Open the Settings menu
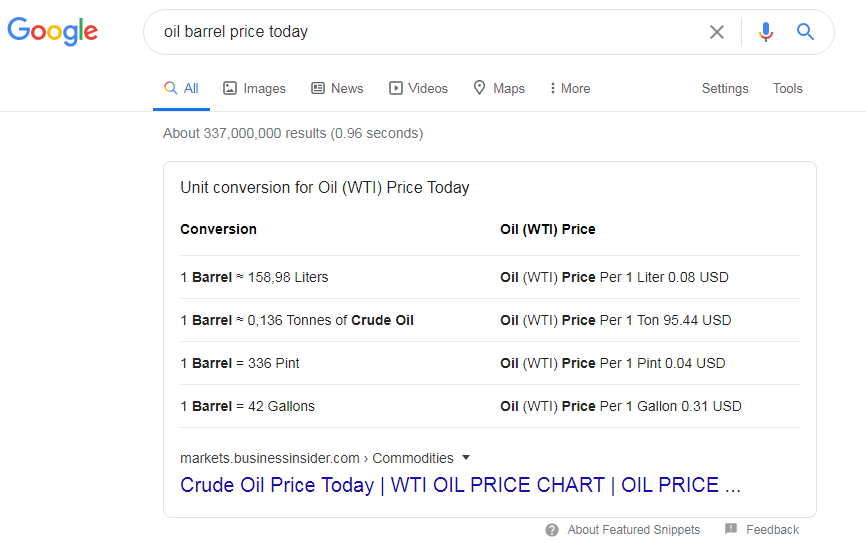The width and height of the screenshot is (866, 546). [725, 88]
